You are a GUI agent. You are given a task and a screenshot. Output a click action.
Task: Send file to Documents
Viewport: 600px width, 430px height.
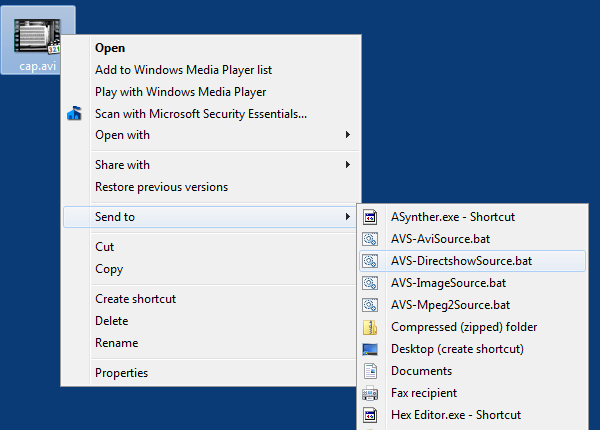[x=421, y=371]
